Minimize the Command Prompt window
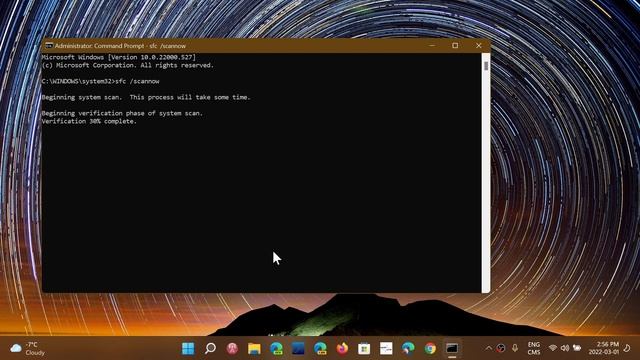The height and width of the screenshot is (360, 640). click(x=432, y=46)
